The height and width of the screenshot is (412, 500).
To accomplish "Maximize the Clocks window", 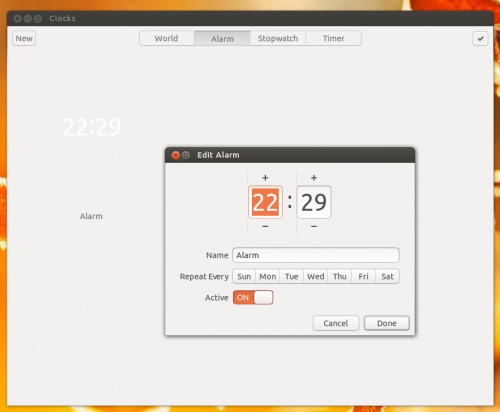I will (x=38, y=18).
